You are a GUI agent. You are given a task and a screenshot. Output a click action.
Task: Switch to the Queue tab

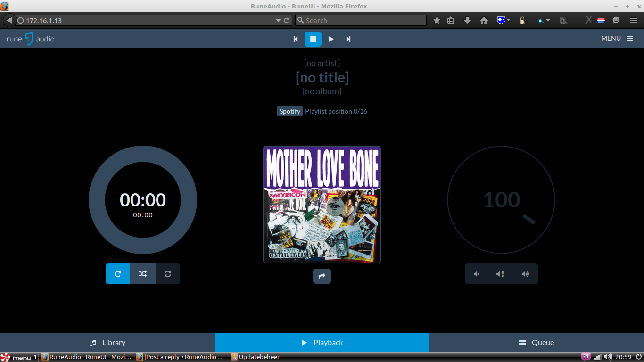coord(537,342)
